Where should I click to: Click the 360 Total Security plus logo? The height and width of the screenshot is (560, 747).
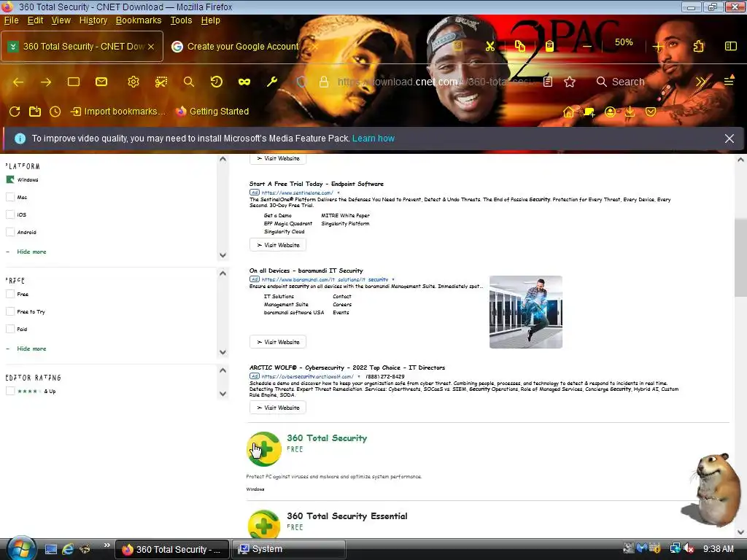pyautogui.click(x=264, y=449)
